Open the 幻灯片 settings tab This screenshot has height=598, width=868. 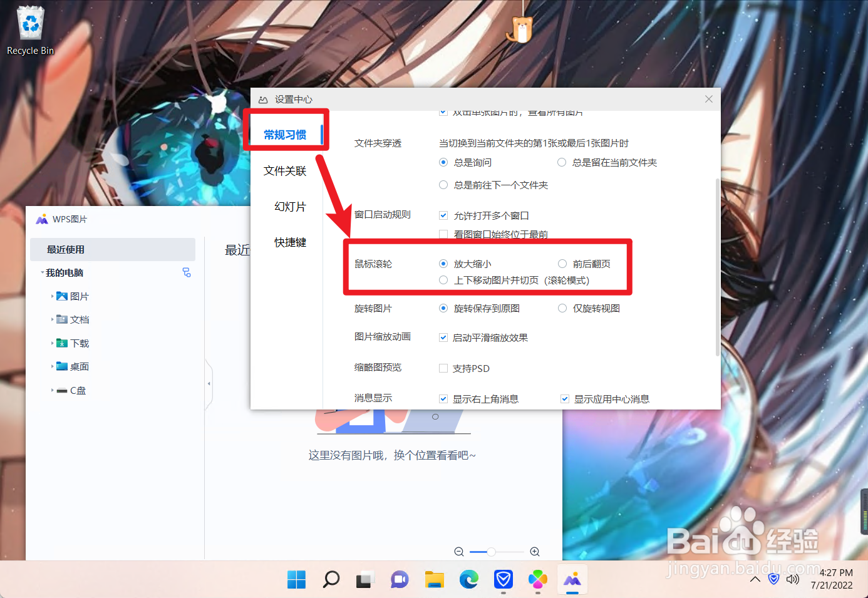(290, 207)
